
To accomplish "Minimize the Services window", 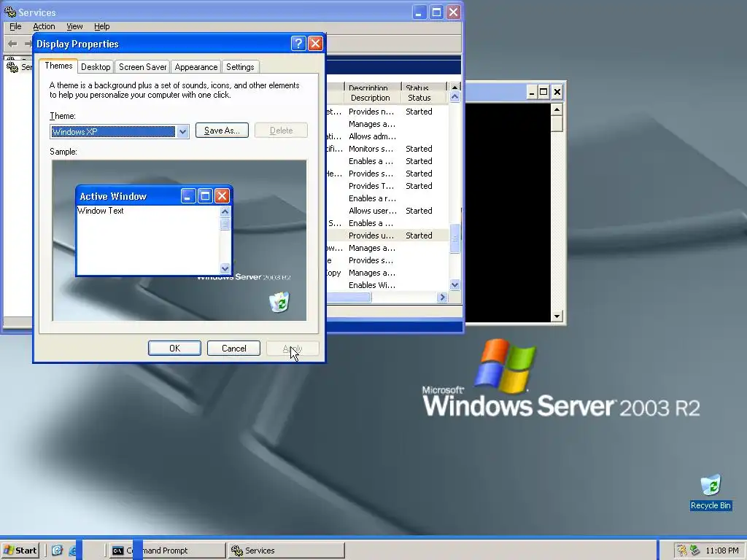I will (x=419, y=12).
